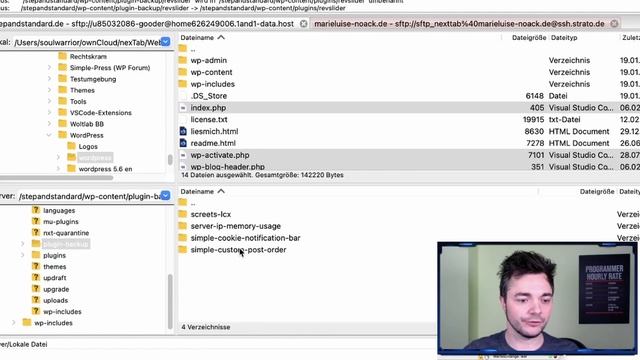Click the 7278 file size cell for readme.html
The height and width of the screenshot is (360, 640).
tap(534, 143)
